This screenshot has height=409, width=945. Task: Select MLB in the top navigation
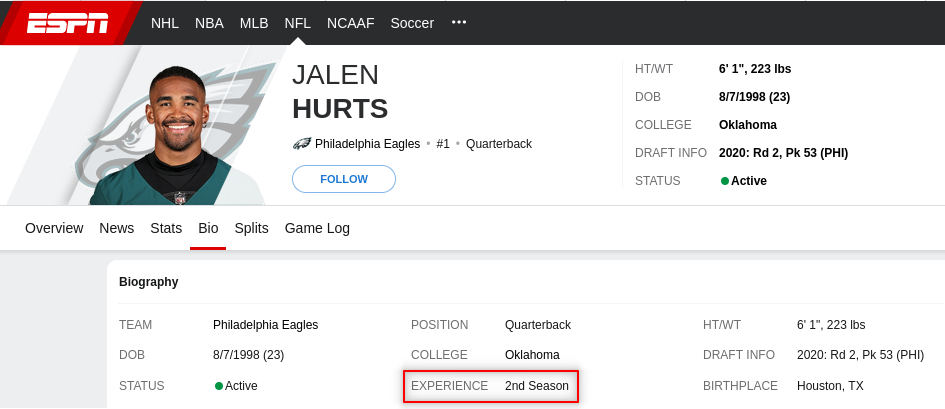tap(254, 22)
